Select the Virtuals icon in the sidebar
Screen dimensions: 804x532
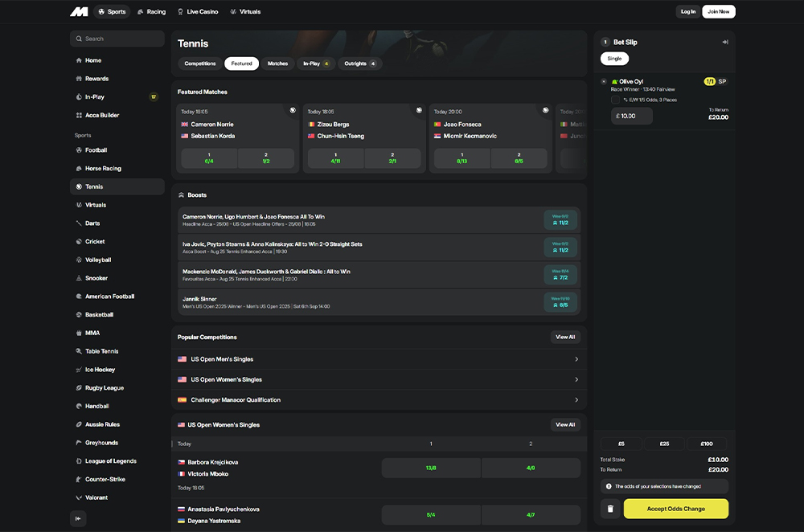pos(79,205)
